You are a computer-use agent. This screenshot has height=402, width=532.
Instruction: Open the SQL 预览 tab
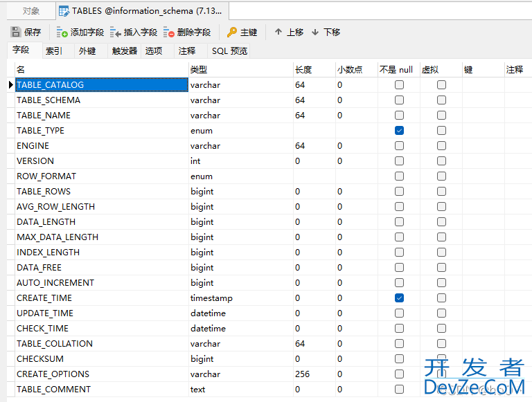229,51
